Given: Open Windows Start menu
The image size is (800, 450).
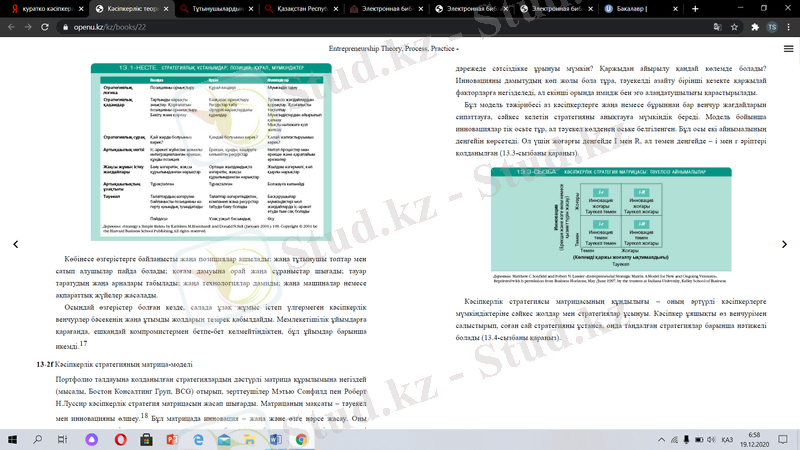Looking at the screenshot, I should coord(12,439).
